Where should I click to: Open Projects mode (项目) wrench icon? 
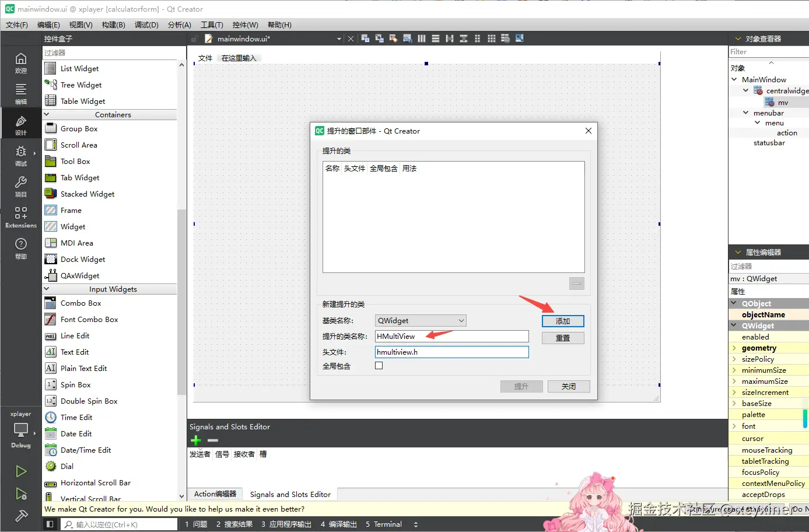click(20, 186)
